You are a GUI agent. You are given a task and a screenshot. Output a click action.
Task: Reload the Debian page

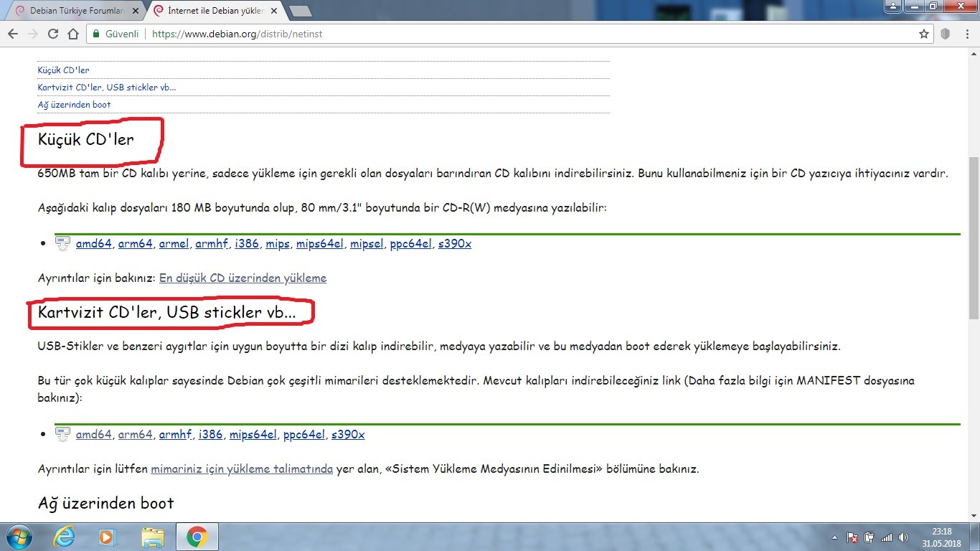point(53,34)
